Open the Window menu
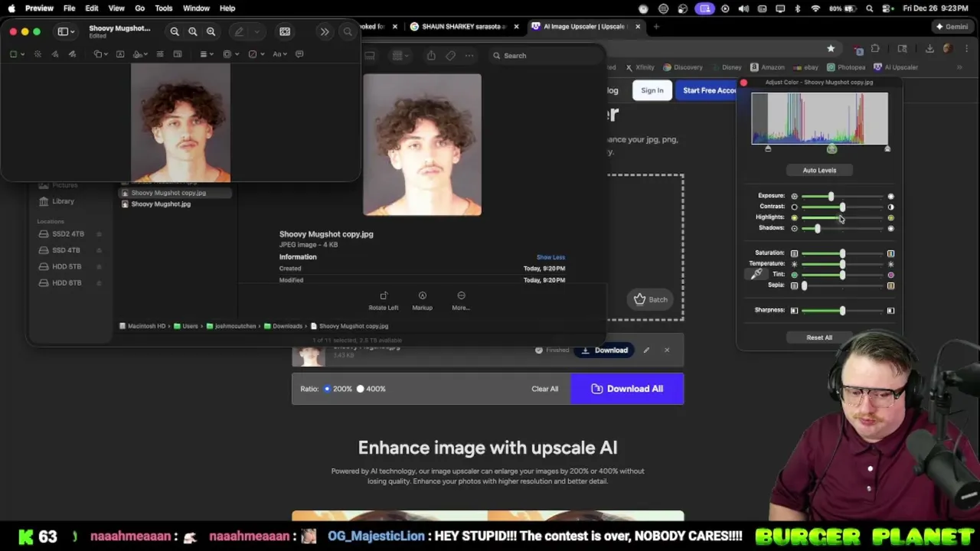 [196, 8]
